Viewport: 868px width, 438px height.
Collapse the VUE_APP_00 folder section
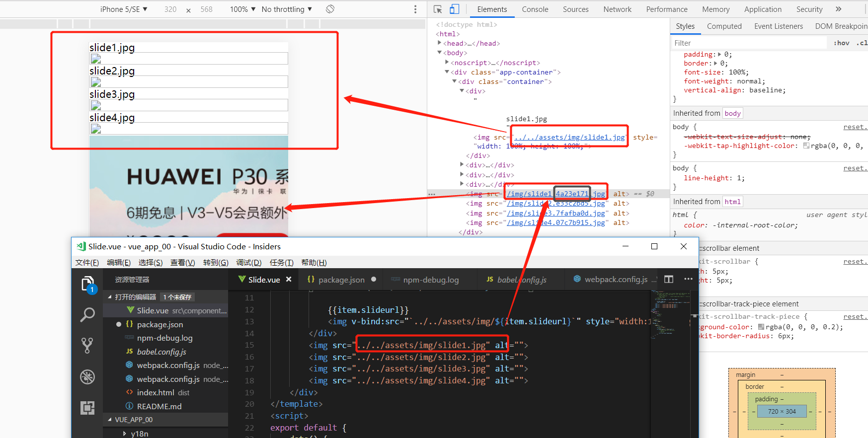coord(110,420)
